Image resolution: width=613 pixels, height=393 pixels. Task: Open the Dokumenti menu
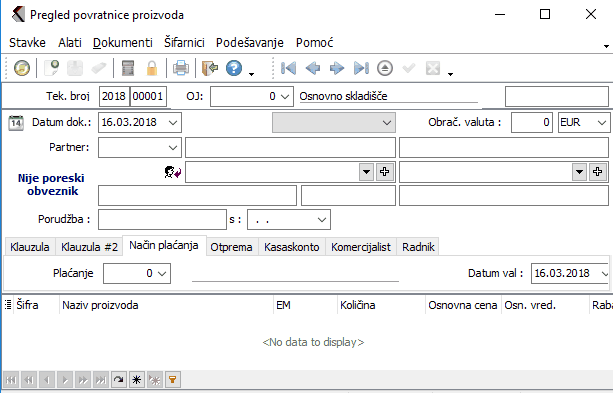point(123,42)
